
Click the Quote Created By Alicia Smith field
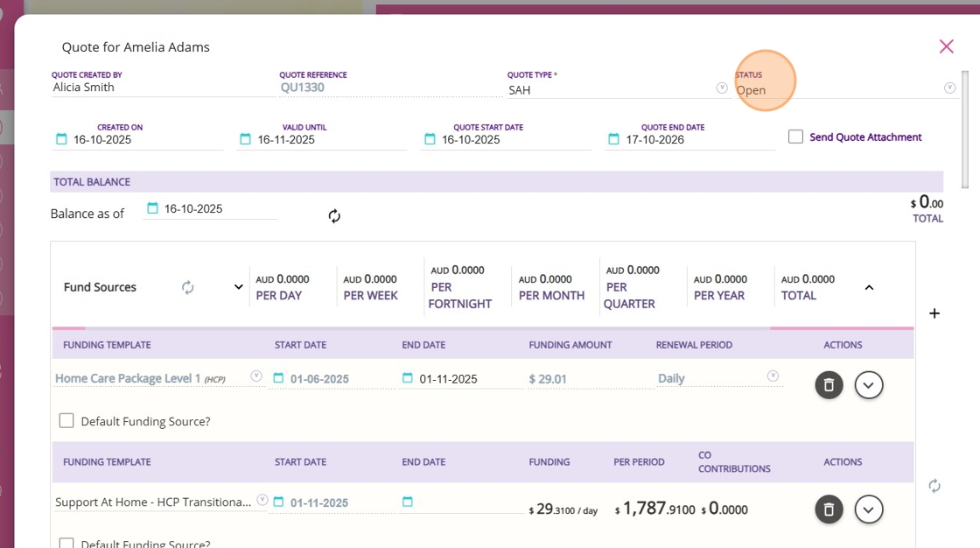point(163,88)
